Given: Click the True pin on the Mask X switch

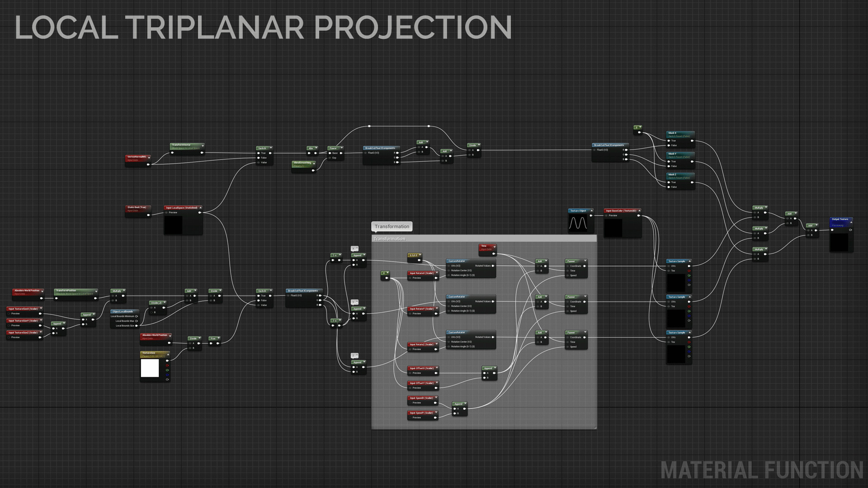Looking at the screenshot, I should click(668, 141).
